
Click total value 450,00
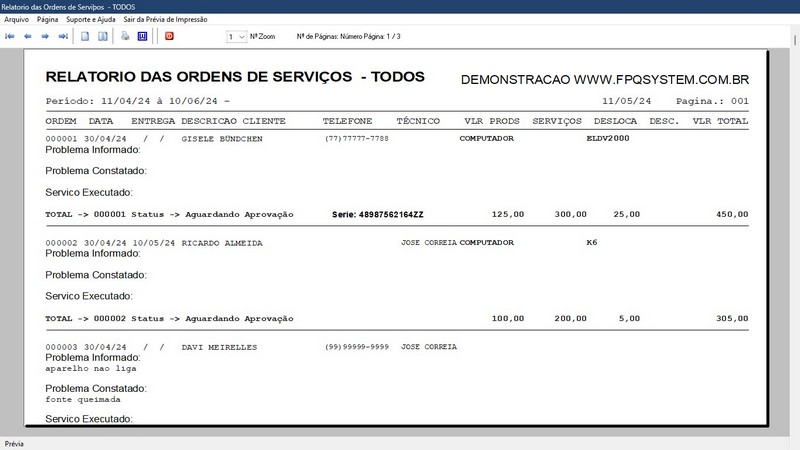732,214
